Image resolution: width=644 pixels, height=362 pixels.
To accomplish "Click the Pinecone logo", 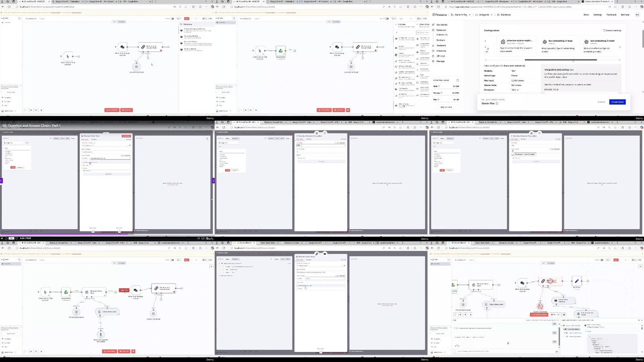I will 440,15.
